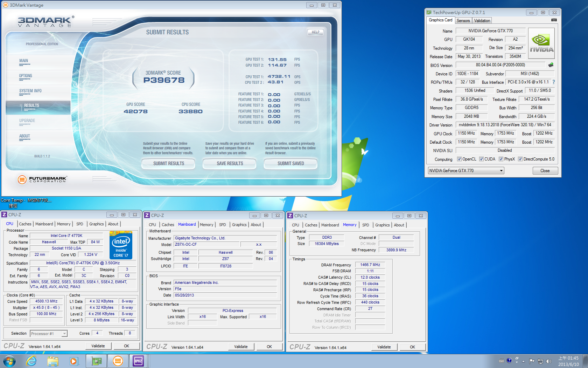Select MAIN in 3DMark sidebar
Screen dimensions: 588x368
tap(23, 61)
